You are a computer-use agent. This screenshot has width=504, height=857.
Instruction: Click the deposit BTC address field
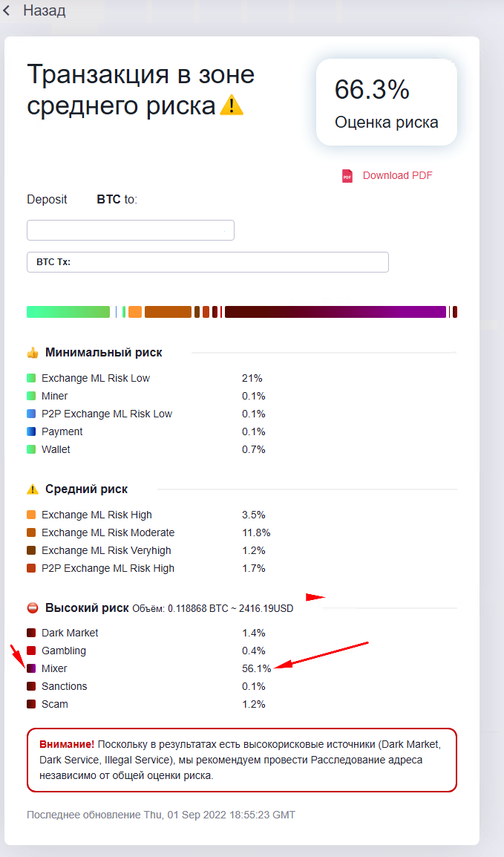[131, 230]
